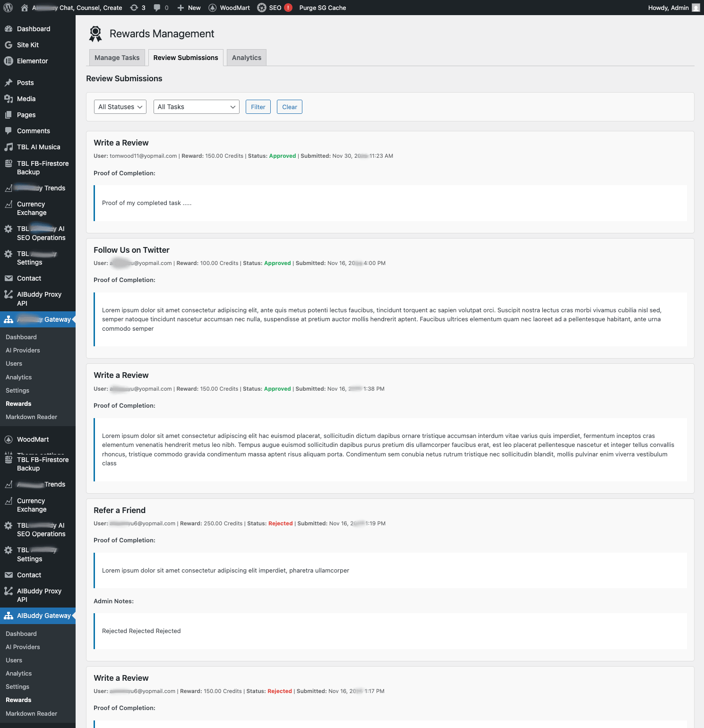Click the Howdy, Admin user avatar
This screenshot has height=728, width=704.
[x=695, y=8]
